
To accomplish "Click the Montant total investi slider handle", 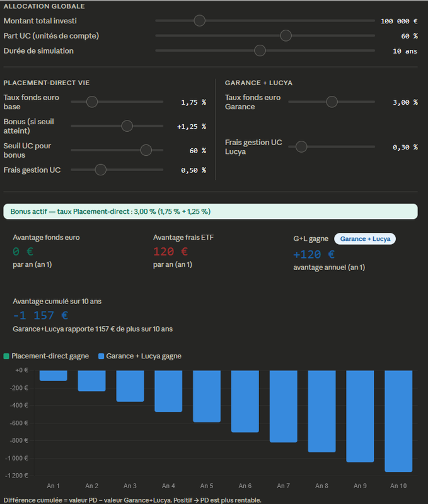I will (x=199, y=21).
